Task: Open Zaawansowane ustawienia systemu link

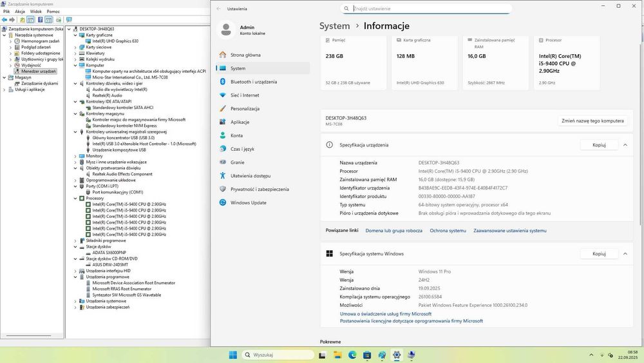Action: 509,231
